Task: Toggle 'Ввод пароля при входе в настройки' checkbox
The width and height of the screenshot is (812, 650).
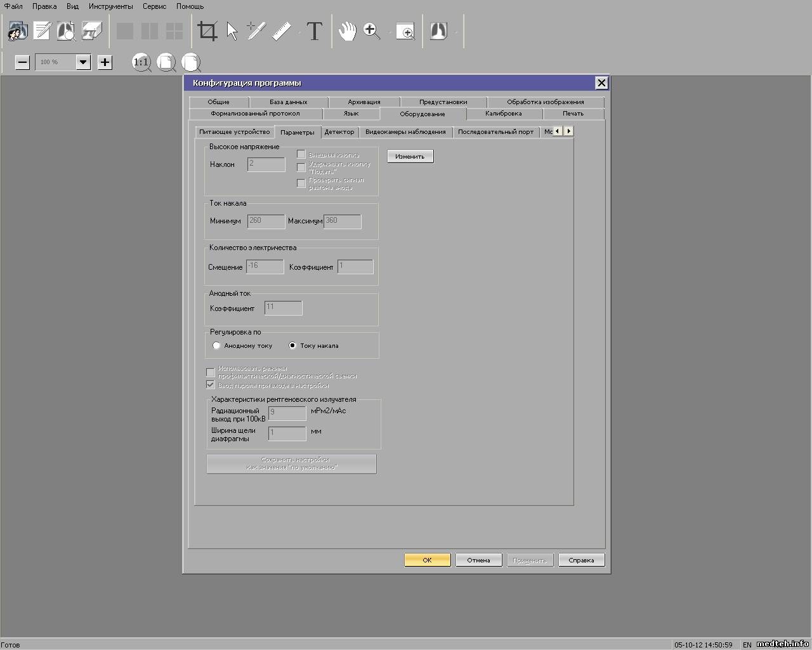Action: (211, 385)
